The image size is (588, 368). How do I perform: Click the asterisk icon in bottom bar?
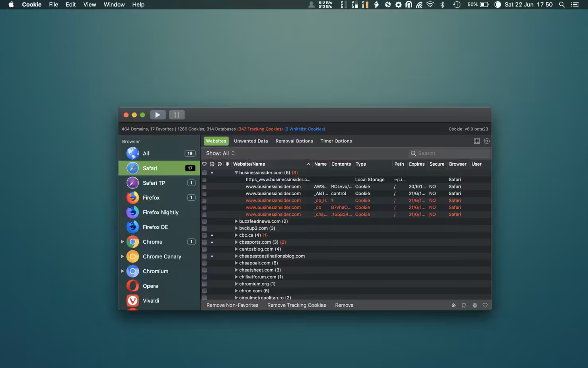click(454, 305)
